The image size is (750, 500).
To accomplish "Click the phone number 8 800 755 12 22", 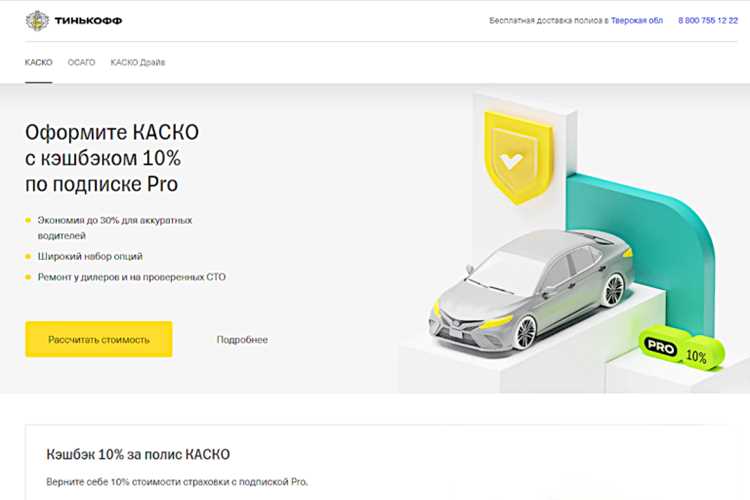I will pyautogui.click(x=708, y=21).
